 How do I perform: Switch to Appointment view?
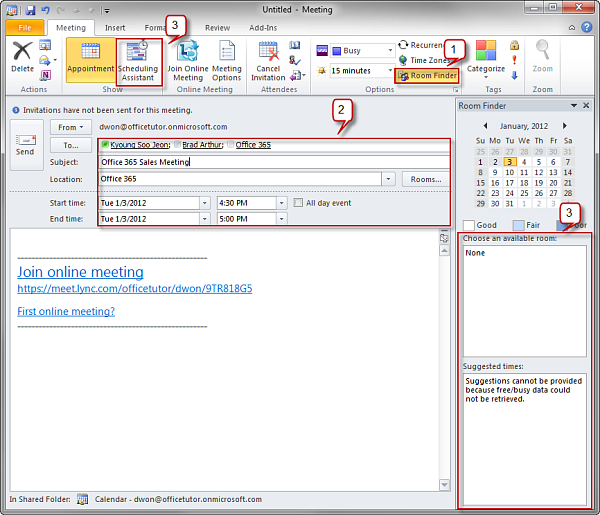coord(91,60)
